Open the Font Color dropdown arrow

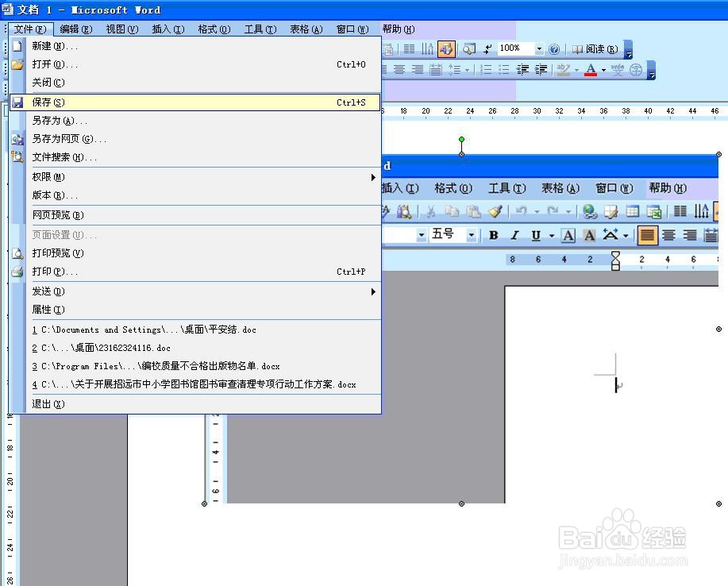[x=603, y=70]
